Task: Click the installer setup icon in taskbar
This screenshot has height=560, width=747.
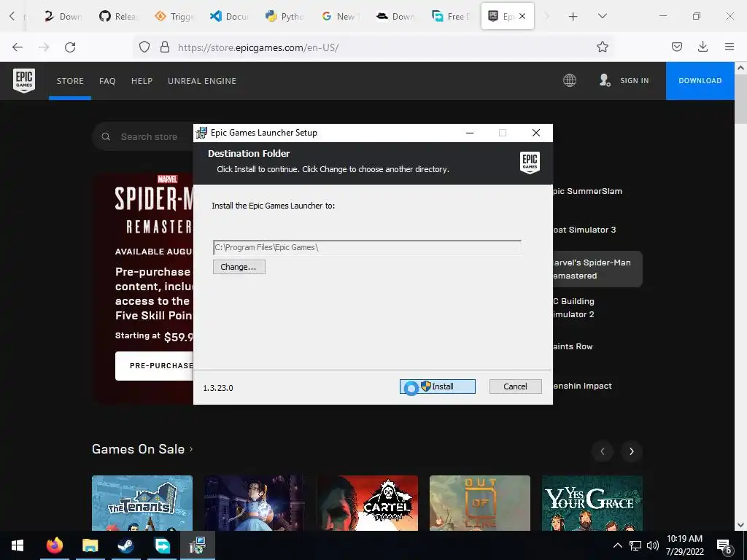Action: pyautogui.click(x=197, y=545)
